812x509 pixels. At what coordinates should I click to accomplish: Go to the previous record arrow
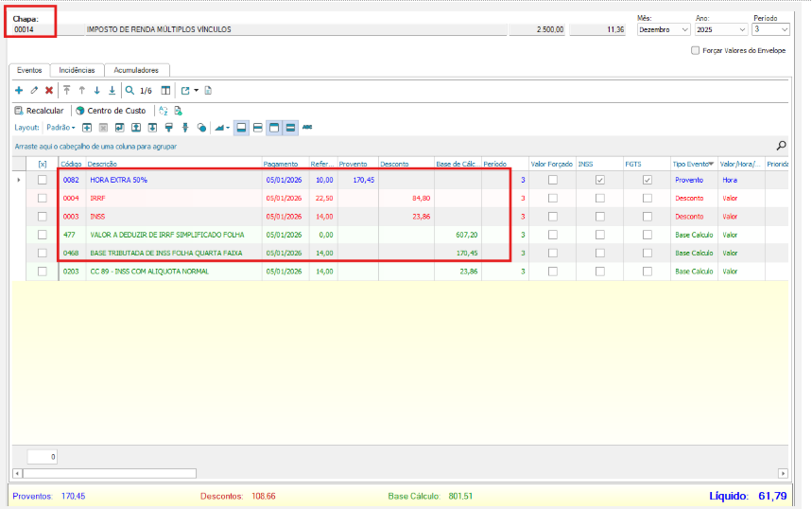click(x=82, y=90)
